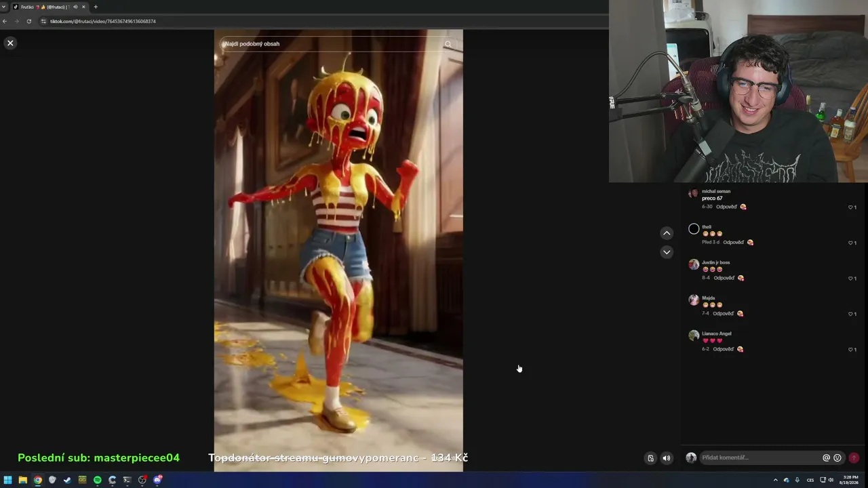
Task: Reload the TikTok page
Action: 29,21
